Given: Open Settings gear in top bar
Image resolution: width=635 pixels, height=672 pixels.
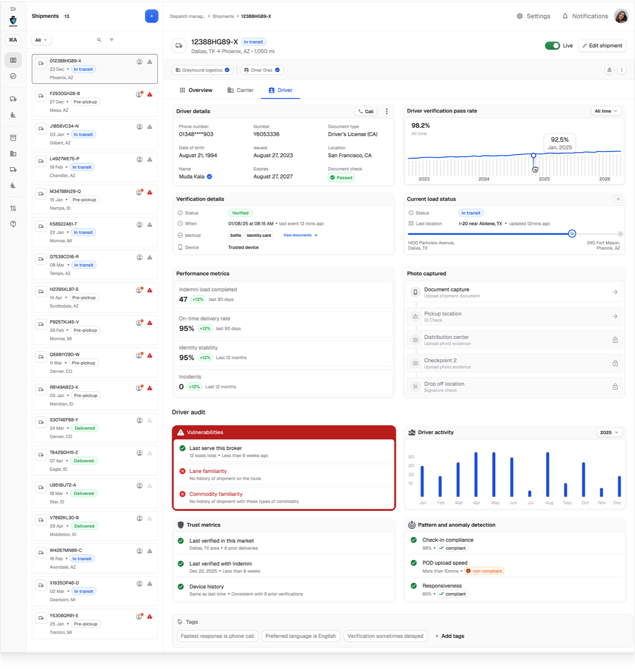Looking at the screenshot, I should [x=519, y=16].
